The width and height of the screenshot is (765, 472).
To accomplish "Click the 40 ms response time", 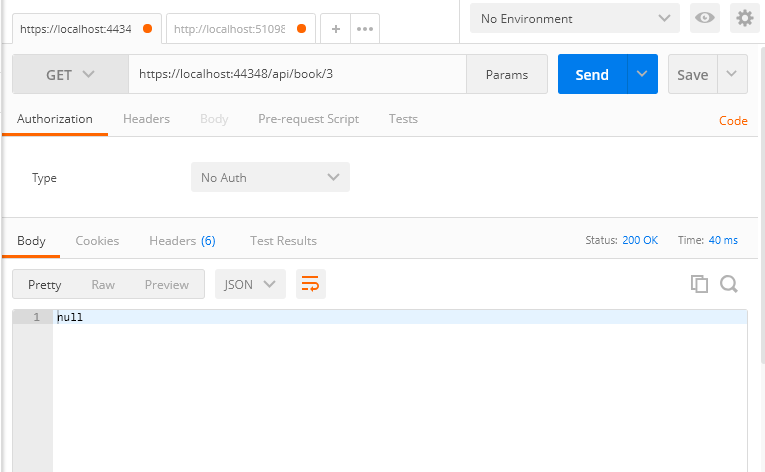I will 723,240.
